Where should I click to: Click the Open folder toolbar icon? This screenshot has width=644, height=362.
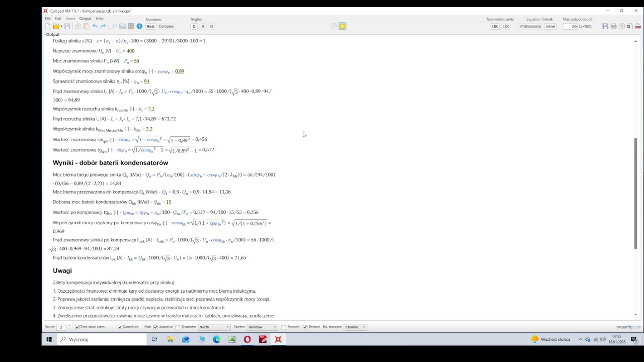pyautogui.click(x=56, y=26)
